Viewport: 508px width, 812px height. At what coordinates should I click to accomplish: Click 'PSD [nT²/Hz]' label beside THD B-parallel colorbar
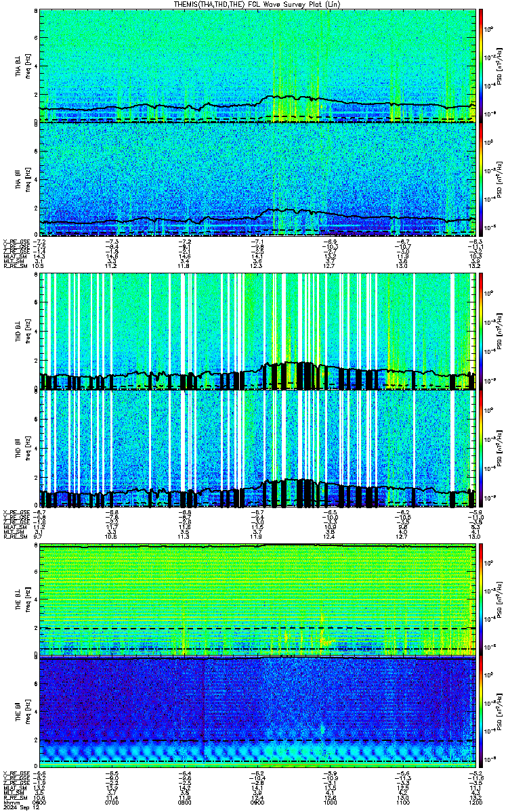click(500, 449)
